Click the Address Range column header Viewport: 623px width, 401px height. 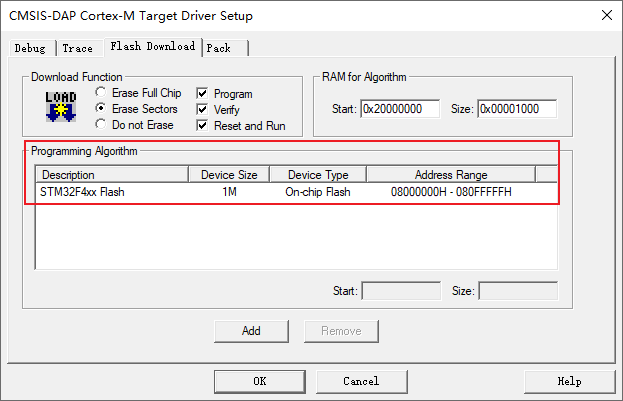tap(451, 175)
